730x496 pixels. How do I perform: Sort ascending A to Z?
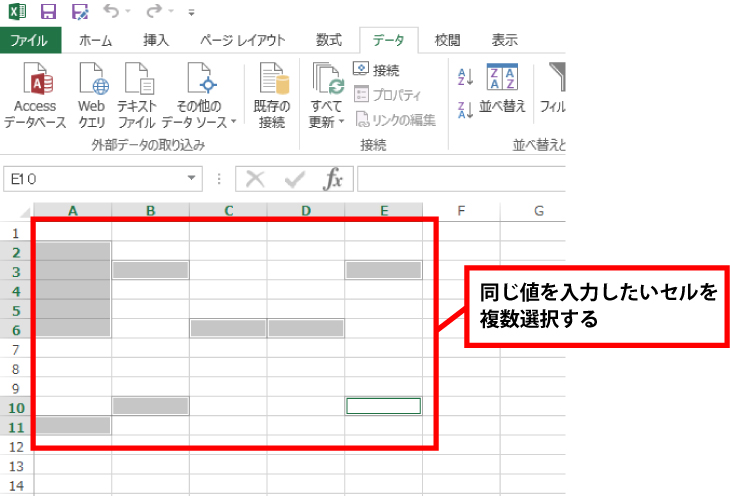466,77
